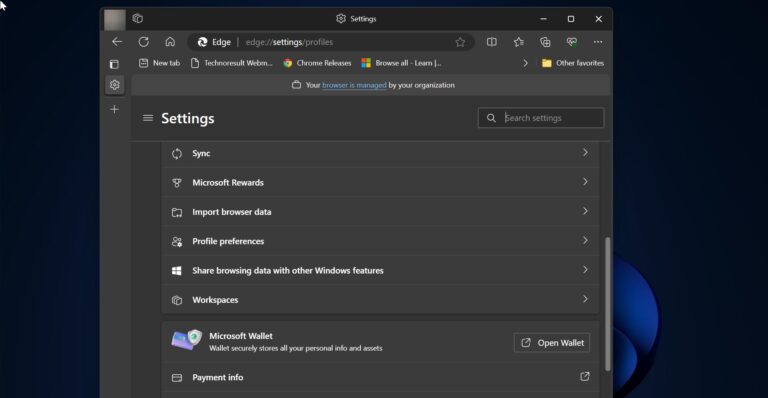Show more favorites bar items chevron
768x398 pixels.
(x=526, y=63)
